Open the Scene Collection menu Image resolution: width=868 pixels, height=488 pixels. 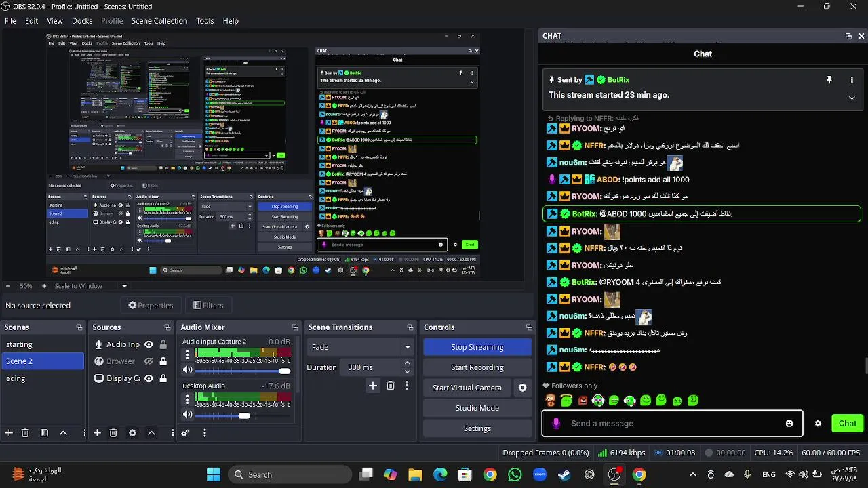coord(159,21)
